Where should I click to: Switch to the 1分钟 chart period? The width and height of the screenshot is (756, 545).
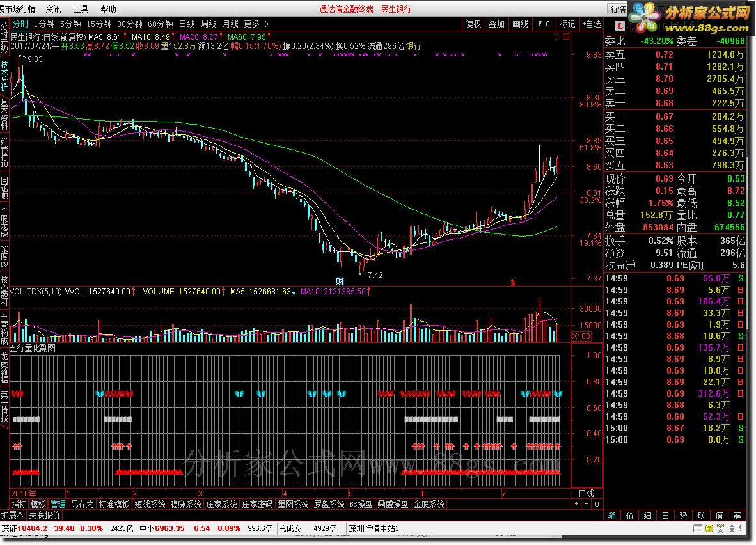(x=44, y=24)
